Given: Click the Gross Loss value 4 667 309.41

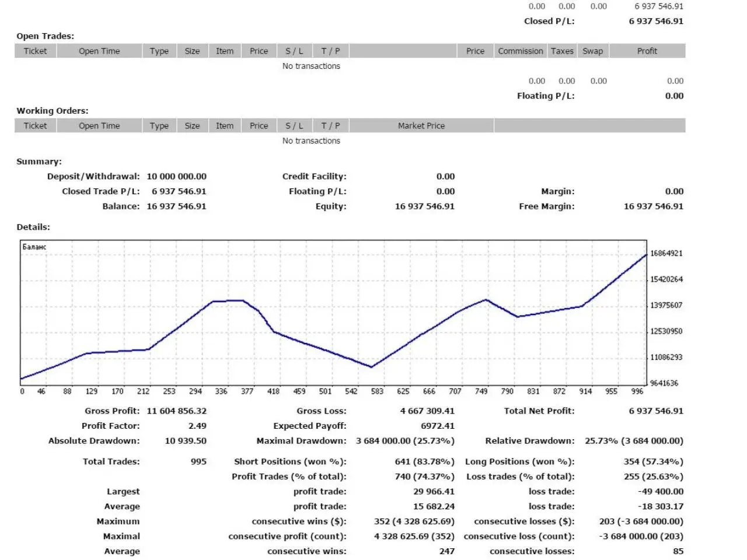Looking at the screenshot, I should tap(427, 411).
